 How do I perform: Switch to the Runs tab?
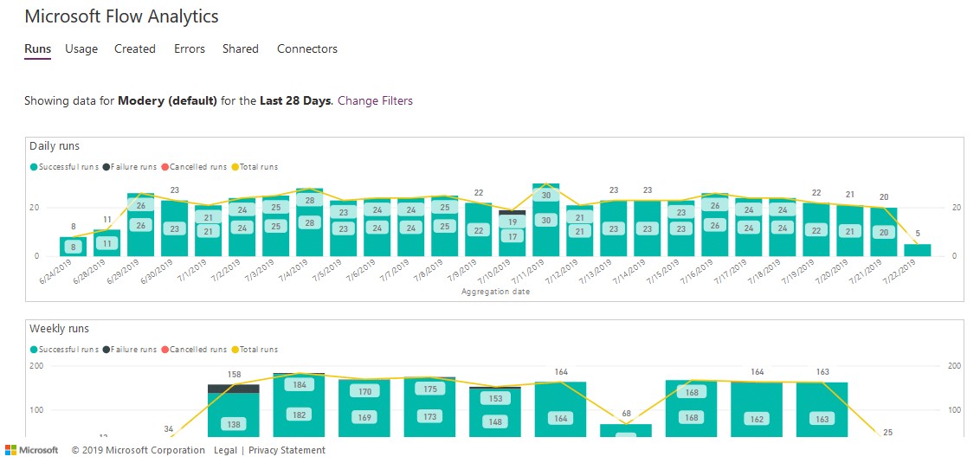[37, 48]
